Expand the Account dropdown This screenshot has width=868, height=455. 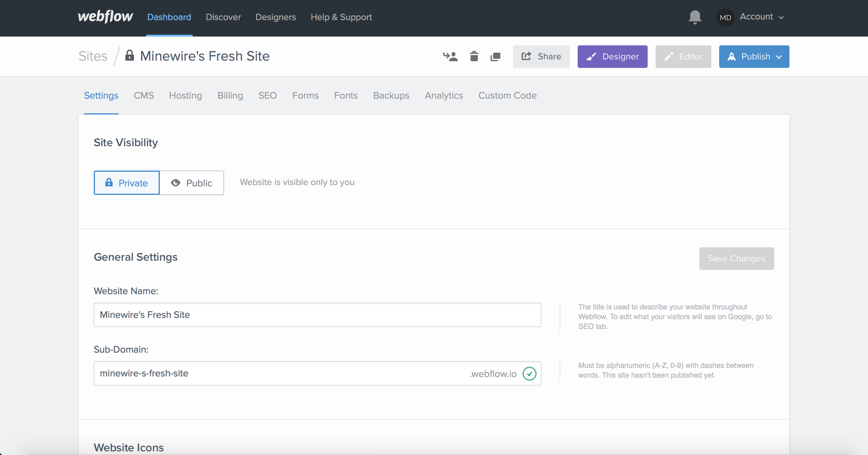(x=762, y=17)
